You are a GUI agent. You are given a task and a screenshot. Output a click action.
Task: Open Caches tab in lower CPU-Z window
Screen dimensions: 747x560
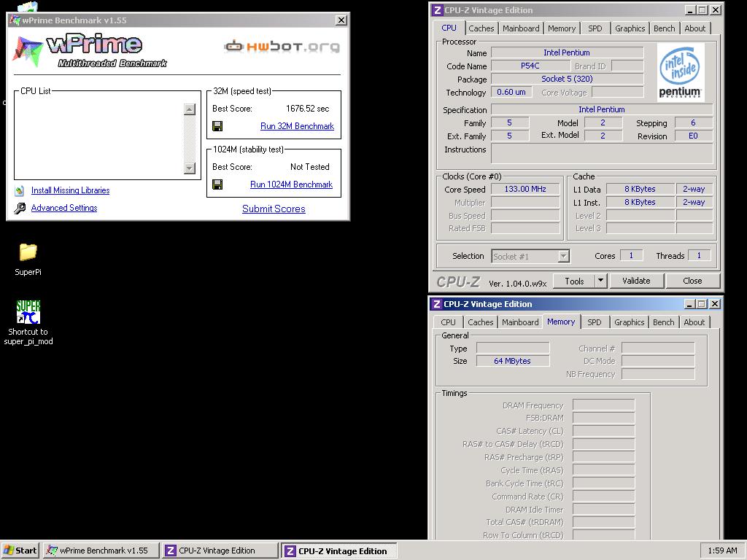[480, 322]
